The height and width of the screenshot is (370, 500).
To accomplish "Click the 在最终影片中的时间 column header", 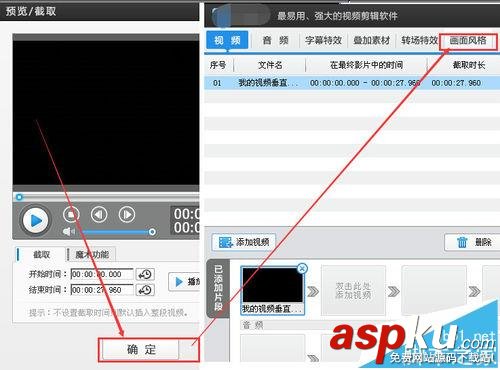I will (x=366, y=65).
